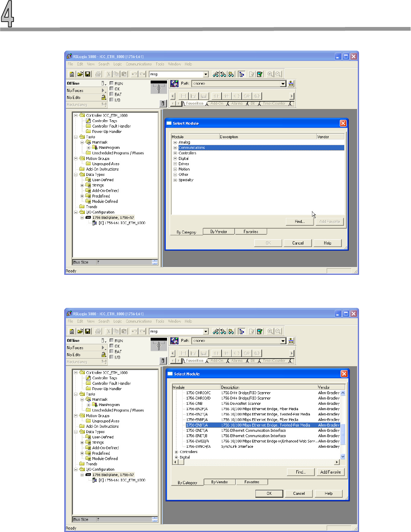411x532 pixels.
Task: Click RSWho network icon beside Path, lower window
Action: coord(291,341)
